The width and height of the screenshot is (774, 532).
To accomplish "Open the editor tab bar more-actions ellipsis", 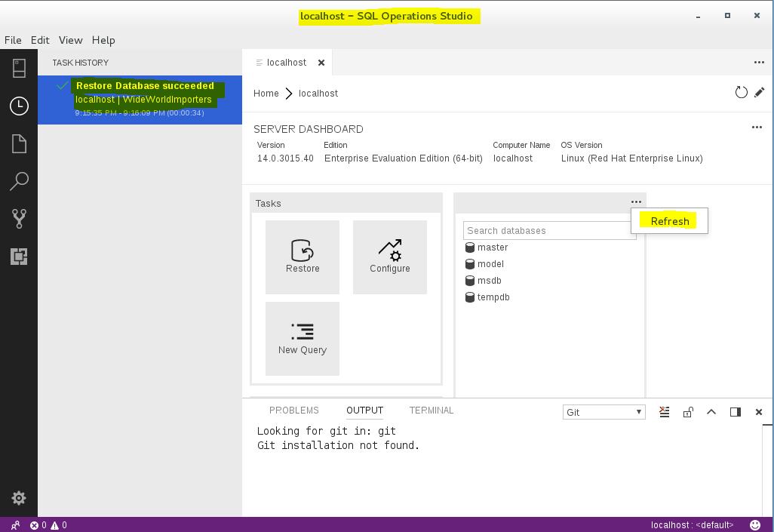I will (759, 62).
